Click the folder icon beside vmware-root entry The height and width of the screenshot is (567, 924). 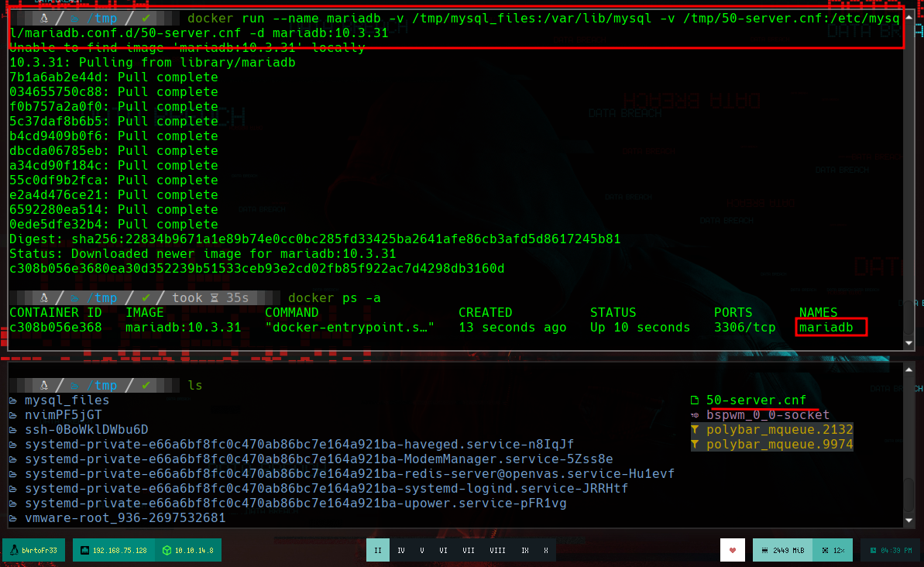click(x=13, y=518)
